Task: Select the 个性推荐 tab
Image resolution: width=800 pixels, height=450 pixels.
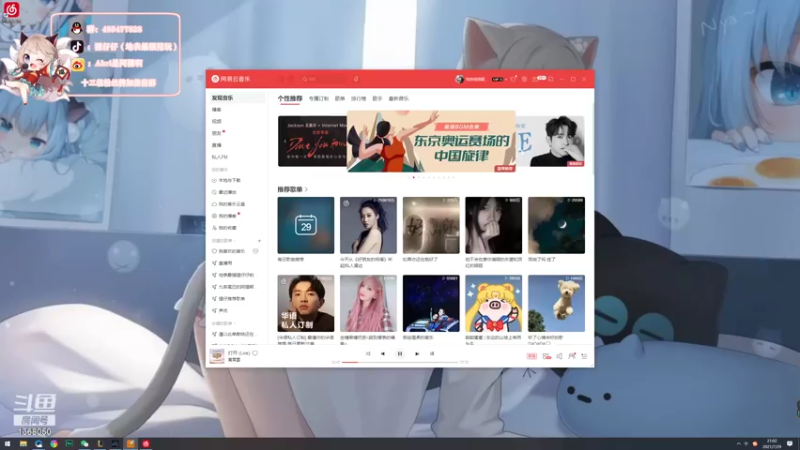Action: 290,98
